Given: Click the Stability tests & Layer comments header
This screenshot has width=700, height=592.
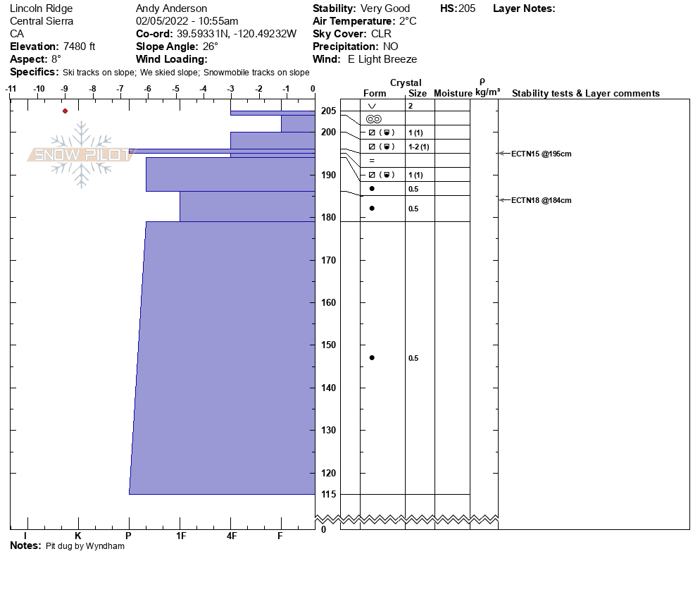Looking at the screenshot, I should (586, 93).
